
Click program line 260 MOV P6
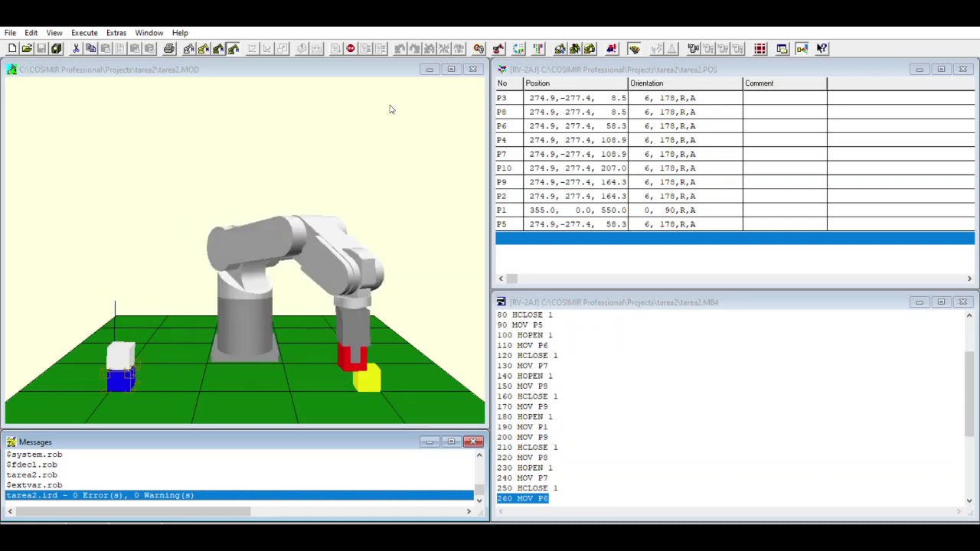click(x=523, y=498)
